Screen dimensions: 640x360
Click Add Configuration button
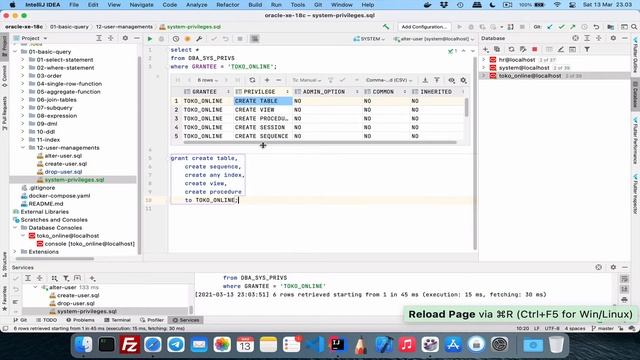424,27
